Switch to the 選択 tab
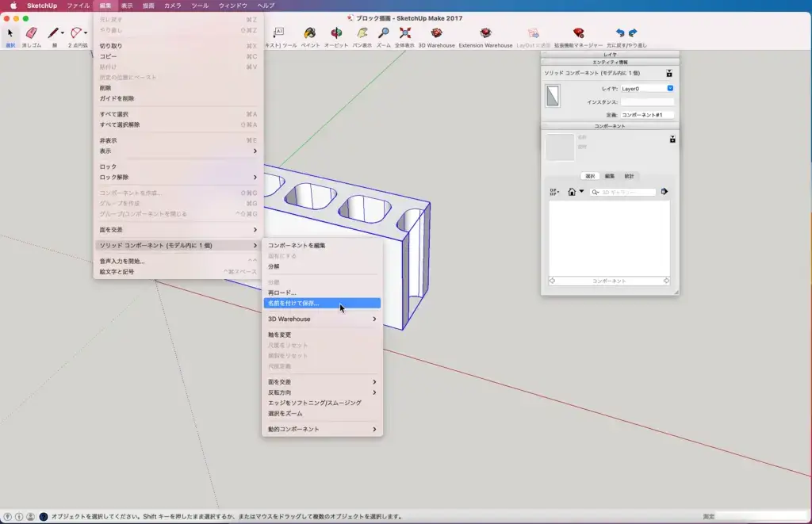The width and height of the screenshot is (812, 524). [590, 176]
